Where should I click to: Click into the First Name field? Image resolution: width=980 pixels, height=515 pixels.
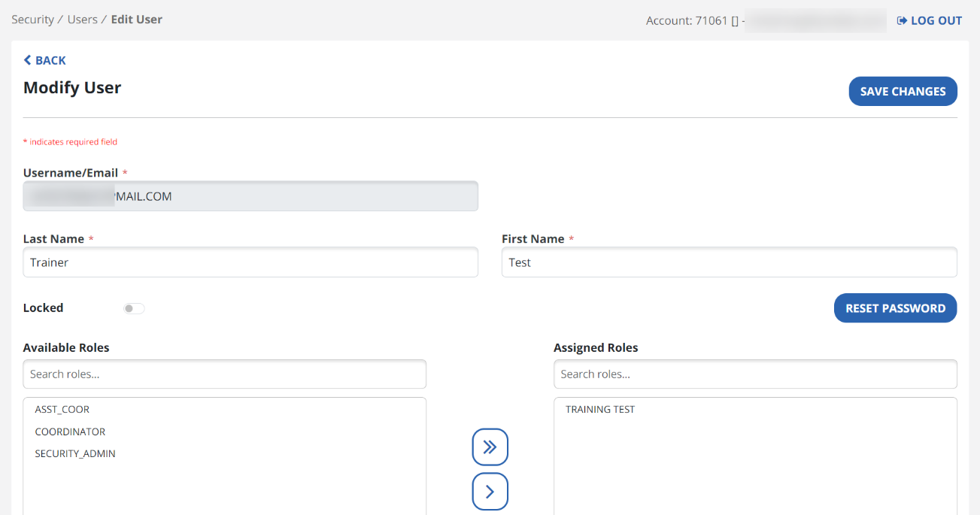pos(728,262)
